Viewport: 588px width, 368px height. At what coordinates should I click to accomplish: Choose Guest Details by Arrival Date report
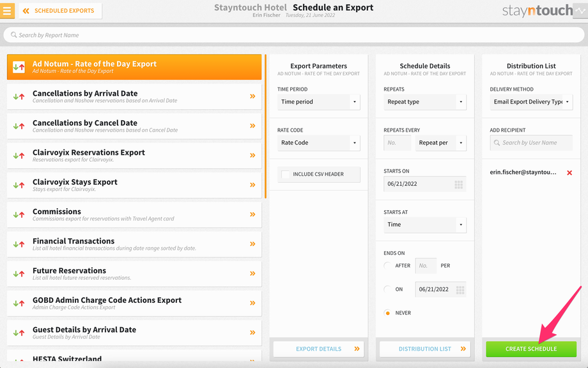click(134, 333)
